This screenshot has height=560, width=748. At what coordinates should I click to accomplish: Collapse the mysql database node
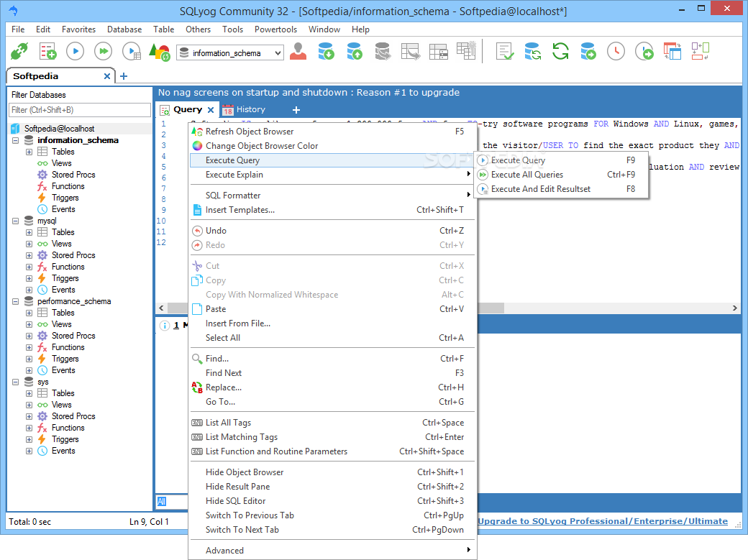click(x=15, y=221)
